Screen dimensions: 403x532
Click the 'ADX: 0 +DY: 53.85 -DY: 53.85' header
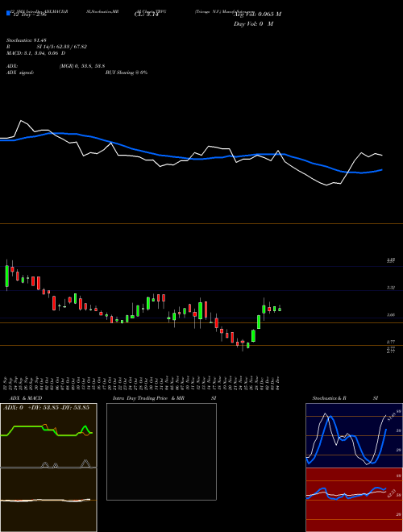(x=46, y=407)
